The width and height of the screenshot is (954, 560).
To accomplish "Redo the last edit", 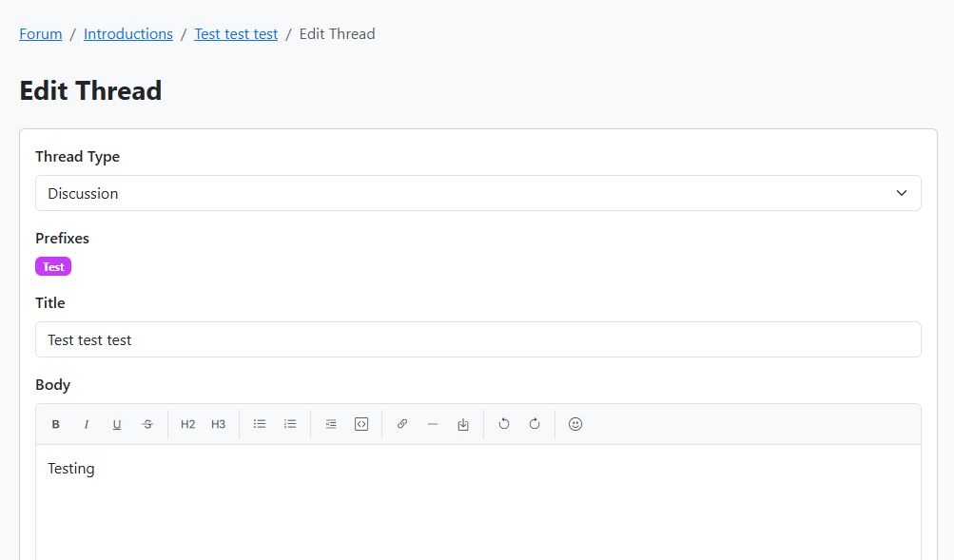I will click(x=534, y=423).
